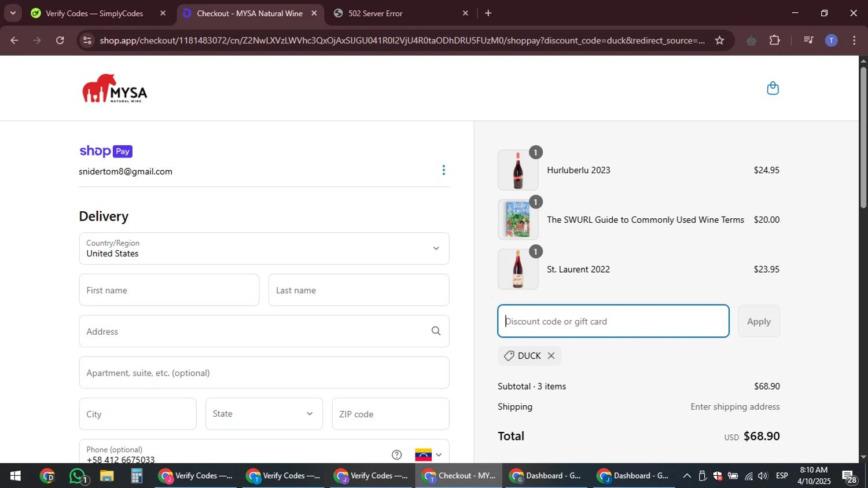Click the ESP input language indicator

pyautogui.click(x=782, y=476)
